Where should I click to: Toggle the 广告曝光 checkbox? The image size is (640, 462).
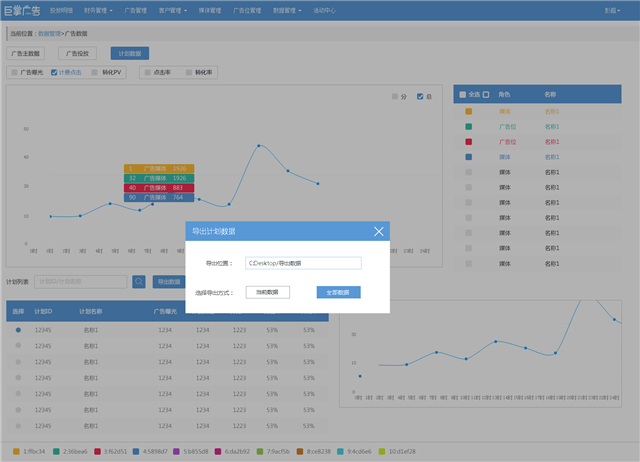coord(14,72)
